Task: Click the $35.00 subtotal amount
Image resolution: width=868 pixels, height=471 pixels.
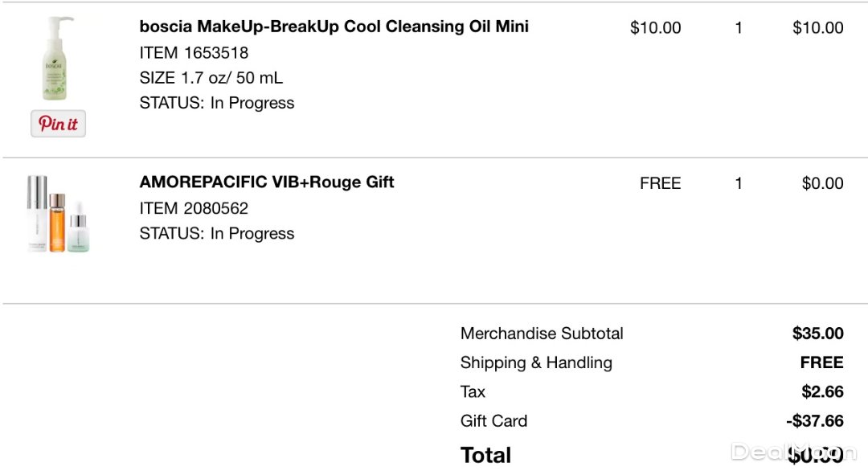Action: 817,334
